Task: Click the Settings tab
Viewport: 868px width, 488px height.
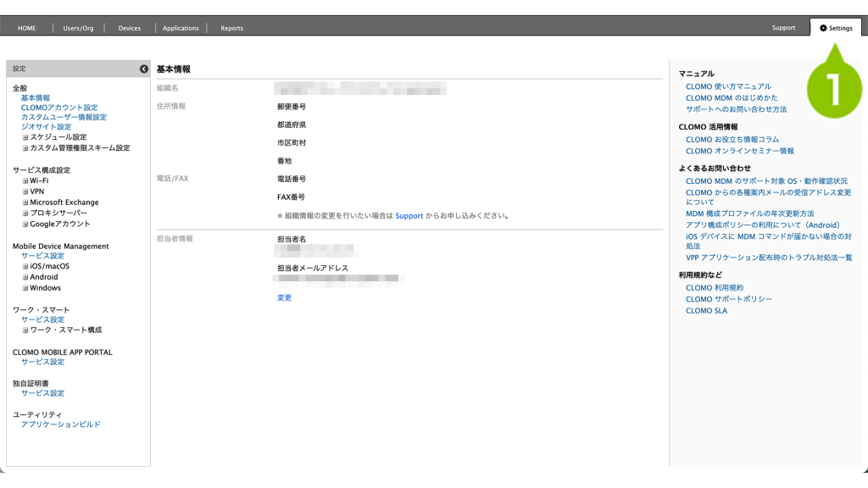Action: pos(836,28)
